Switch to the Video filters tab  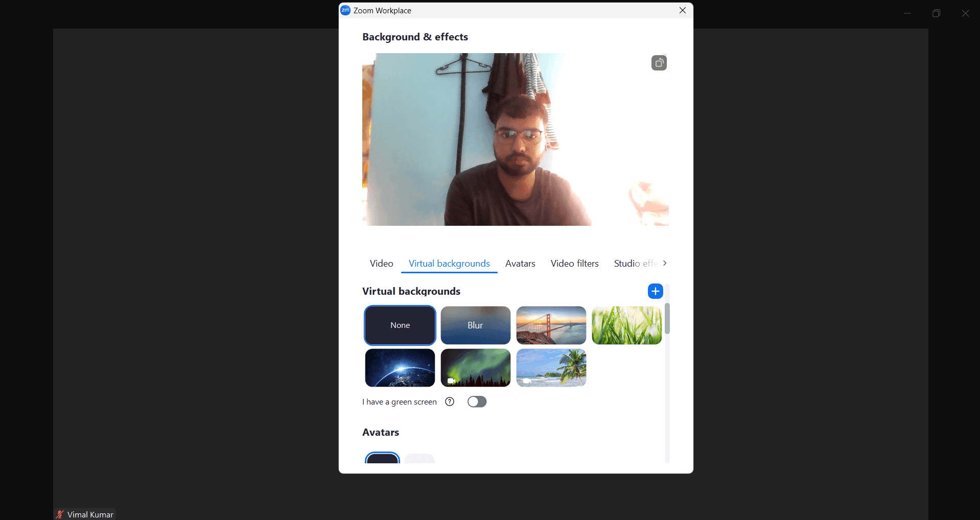(x=574, y=264)
